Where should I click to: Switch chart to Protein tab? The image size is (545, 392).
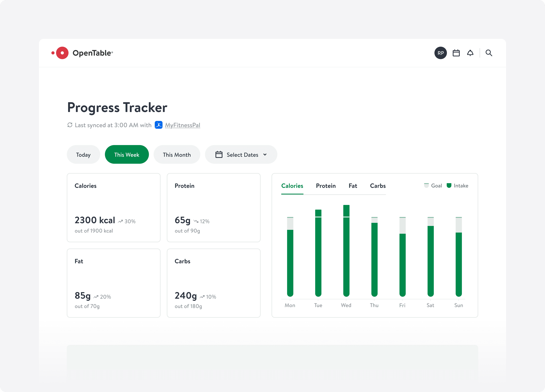(x=326, y=185)
